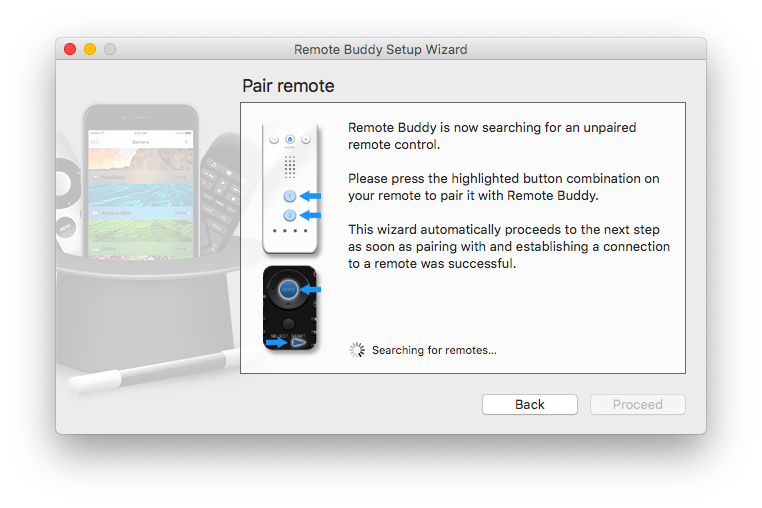Screen dimensions: 762x508
Task: Click the blue arrow pointing at the Start button
Action: (x=277, y=343)
